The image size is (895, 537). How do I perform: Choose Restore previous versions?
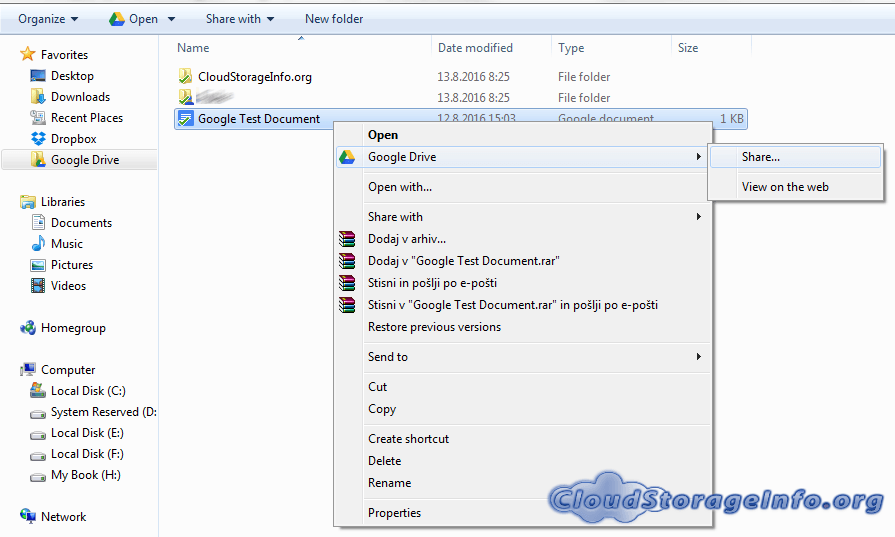(434, 327)
